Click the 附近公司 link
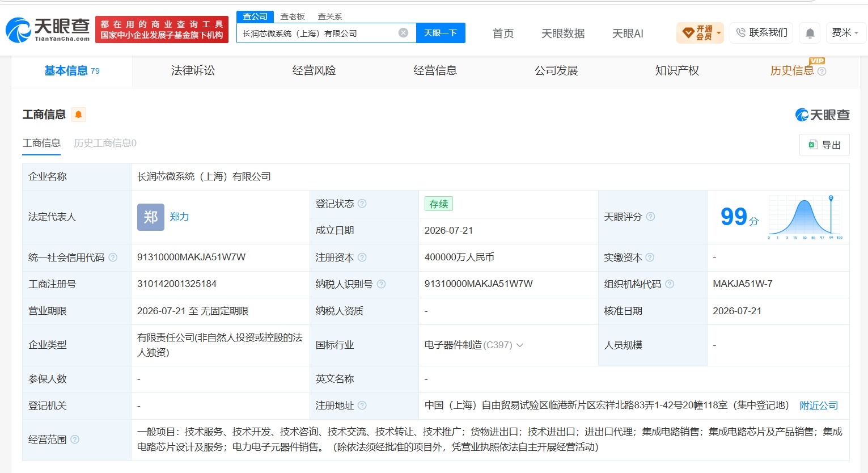The width and height of the screenshot is (868, 473). click(x=819, y=406)
